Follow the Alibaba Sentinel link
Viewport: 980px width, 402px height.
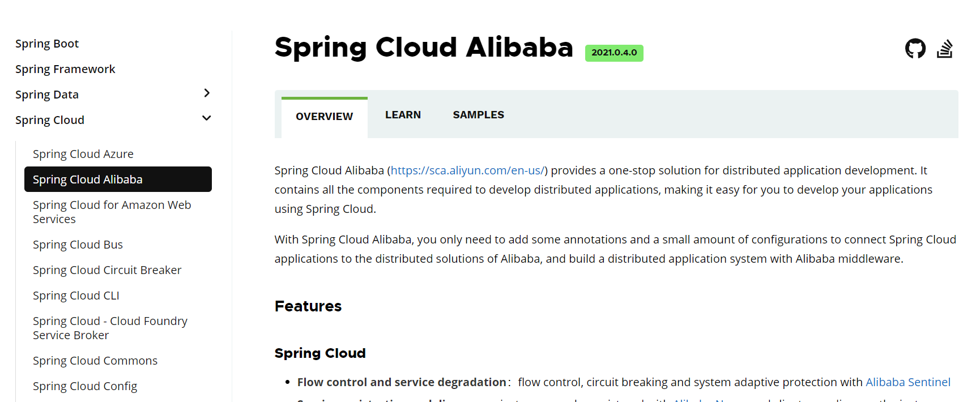908,382
